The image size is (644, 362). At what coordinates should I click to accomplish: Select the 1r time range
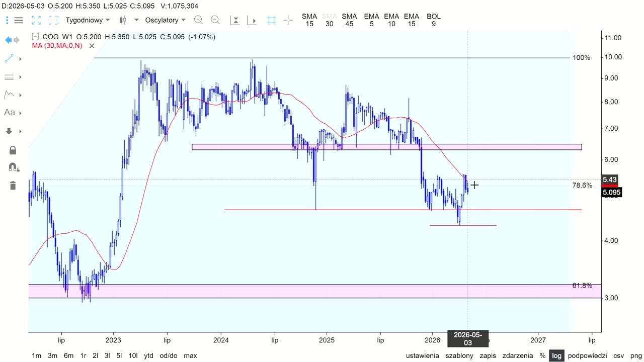point(83,355)
